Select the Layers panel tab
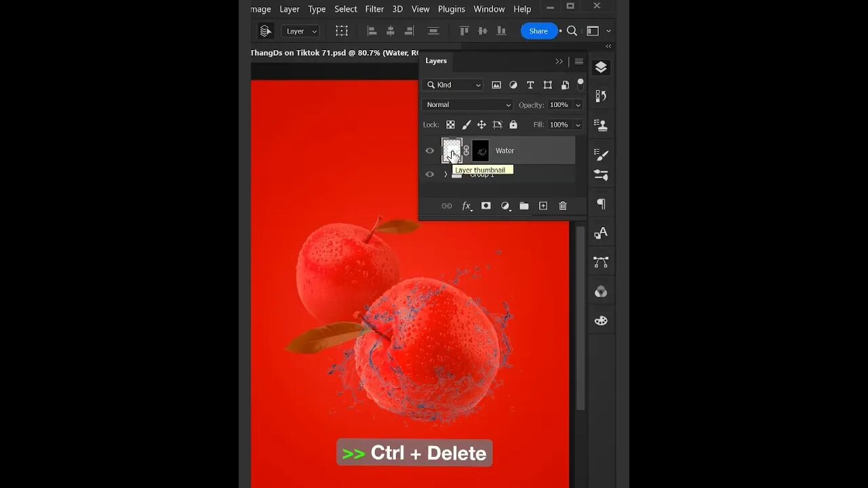 point(436,61)
